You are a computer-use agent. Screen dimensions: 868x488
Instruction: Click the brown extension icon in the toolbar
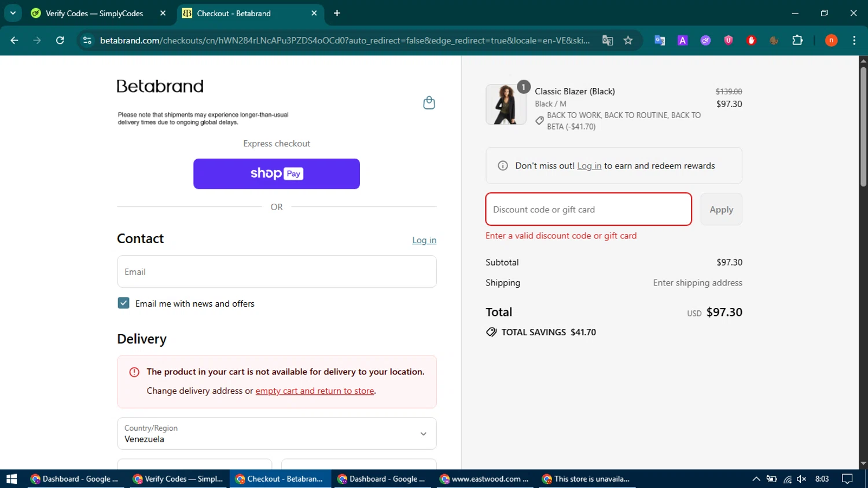pos(774,41)
